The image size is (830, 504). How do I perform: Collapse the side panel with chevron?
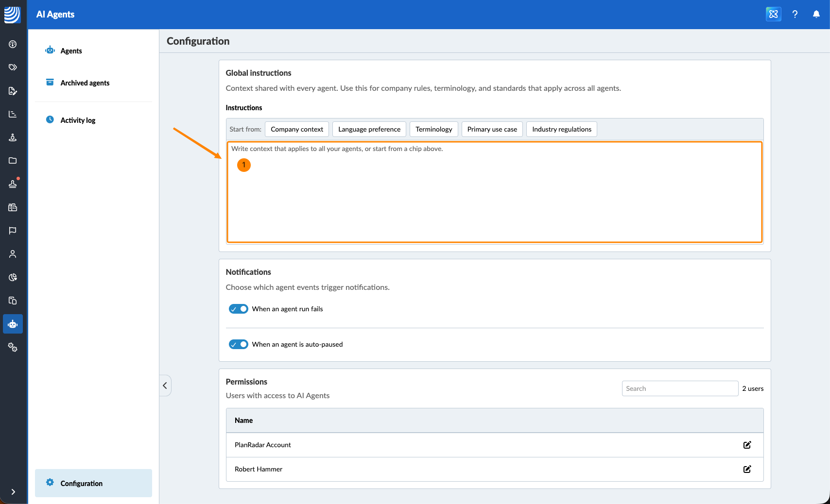click(x=165, y=386)
